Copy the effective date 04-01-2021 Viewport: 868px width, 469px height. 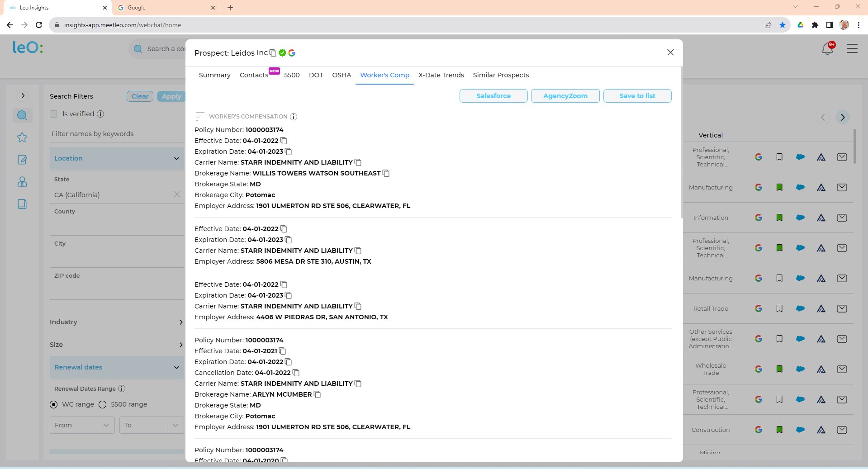coord(283,351)
